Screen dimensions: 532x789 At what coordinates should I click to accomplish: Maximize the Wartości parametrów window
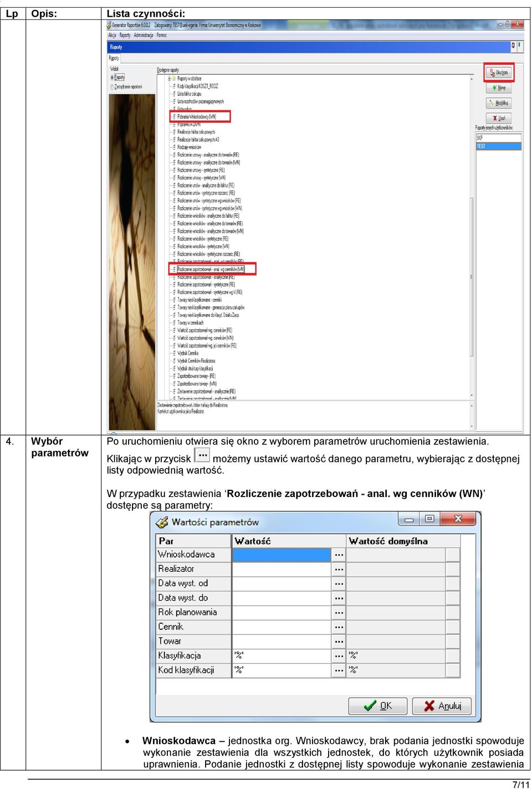[429, 519]
